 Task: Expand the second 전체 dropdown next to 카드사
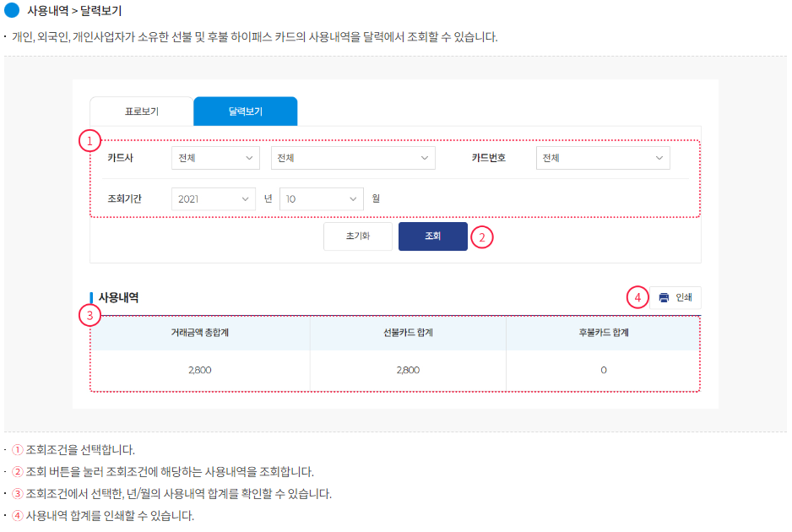coord(353,158)
